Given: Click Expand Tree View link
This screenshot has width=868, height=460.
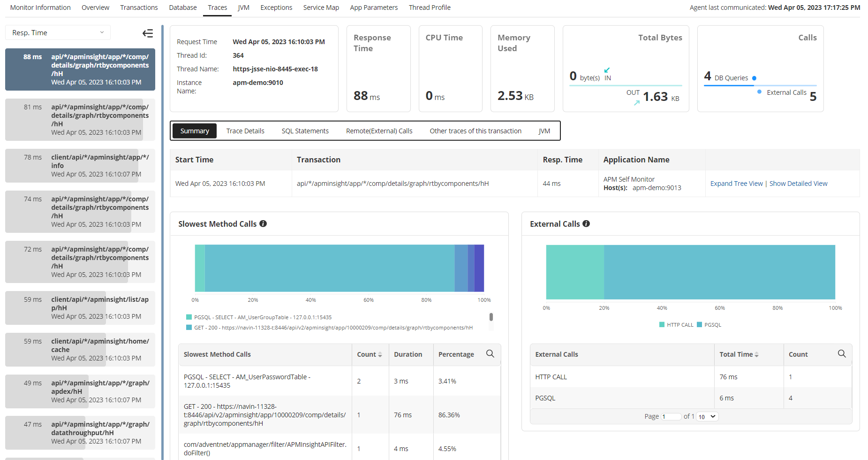Looking at the screenshot, I should (x=736, y=184).
